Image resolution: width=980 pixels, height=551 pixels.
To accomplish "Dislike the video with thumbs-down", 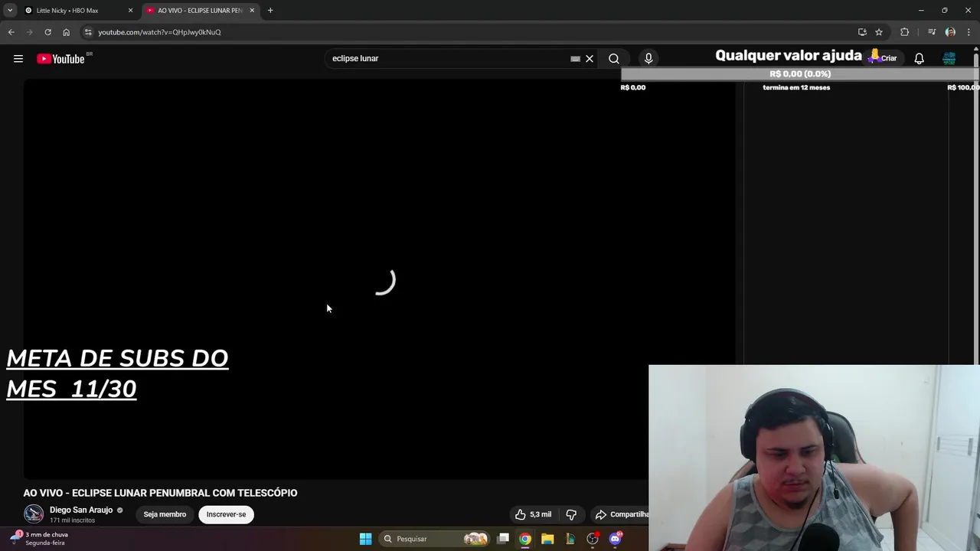I will tap(571, 514).
